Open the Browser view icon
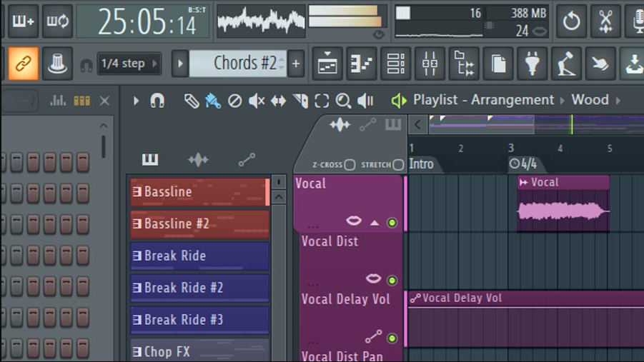This screenshot has width=644, height=362. 464,64
